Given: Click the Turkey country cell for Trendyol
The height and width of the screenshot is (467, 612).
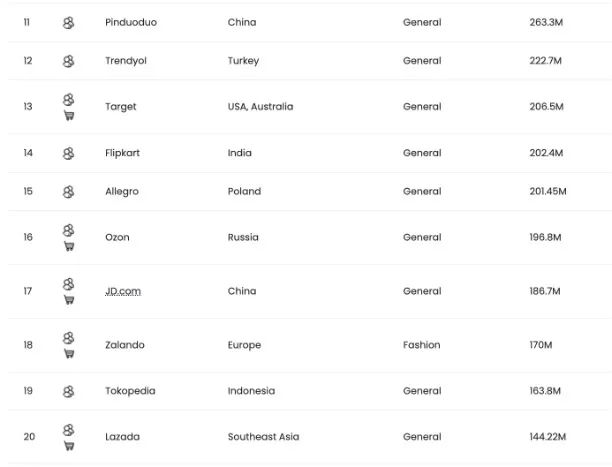Looking at the screenshot, I should 243,61.
